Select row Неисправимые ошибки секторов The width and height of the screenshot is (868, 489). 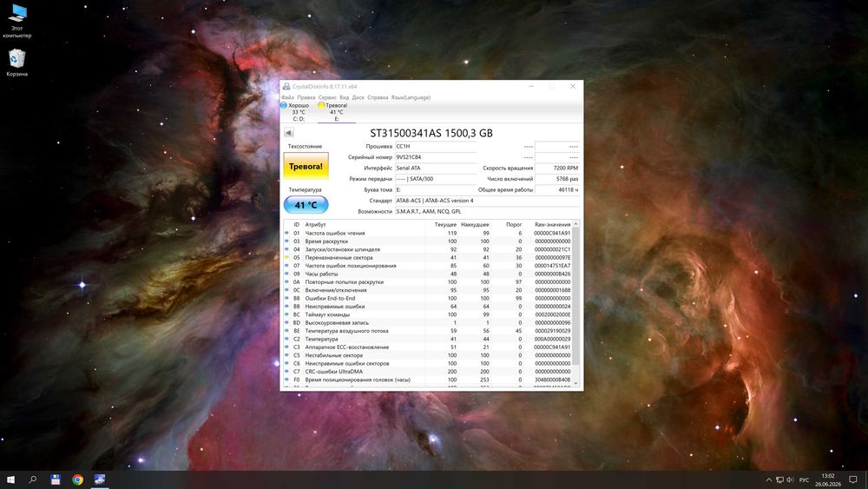coord(427,363)
